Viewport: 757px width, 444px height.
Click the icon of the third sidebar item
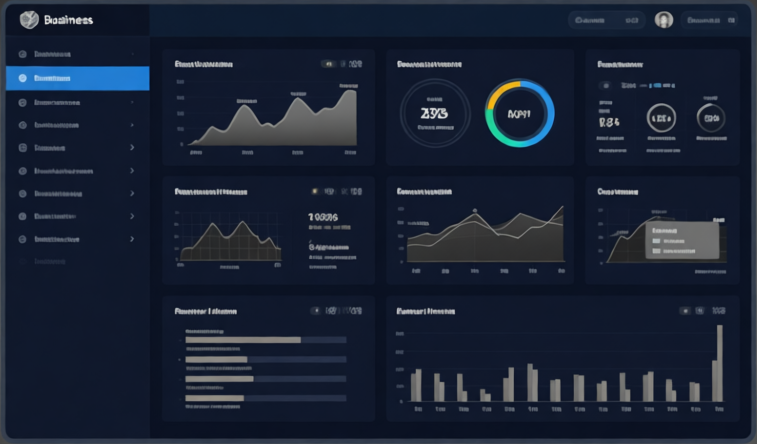pos(23,102)
